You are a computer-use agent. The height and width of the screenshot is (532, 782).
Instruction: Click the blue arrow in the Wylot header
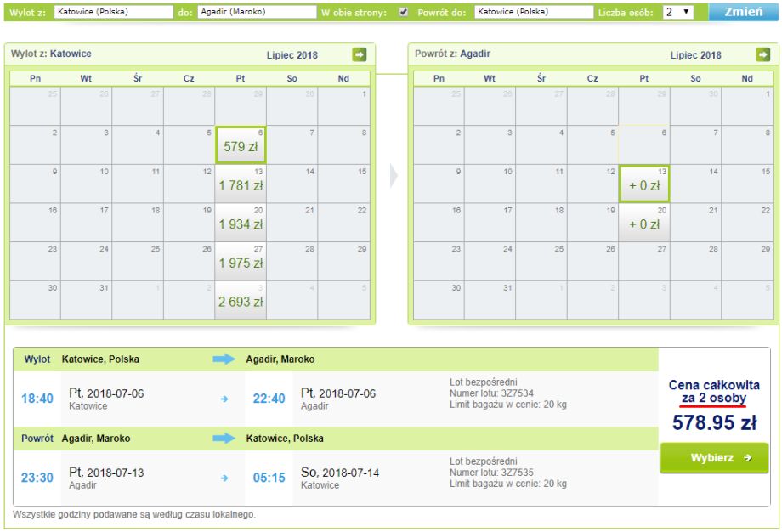224,359
